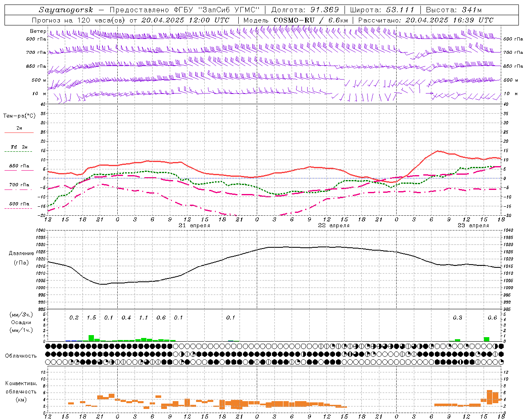Click the '1.5' precipitation amount value
This screenshot has width=525, height=420.
(x=91, y=318)
